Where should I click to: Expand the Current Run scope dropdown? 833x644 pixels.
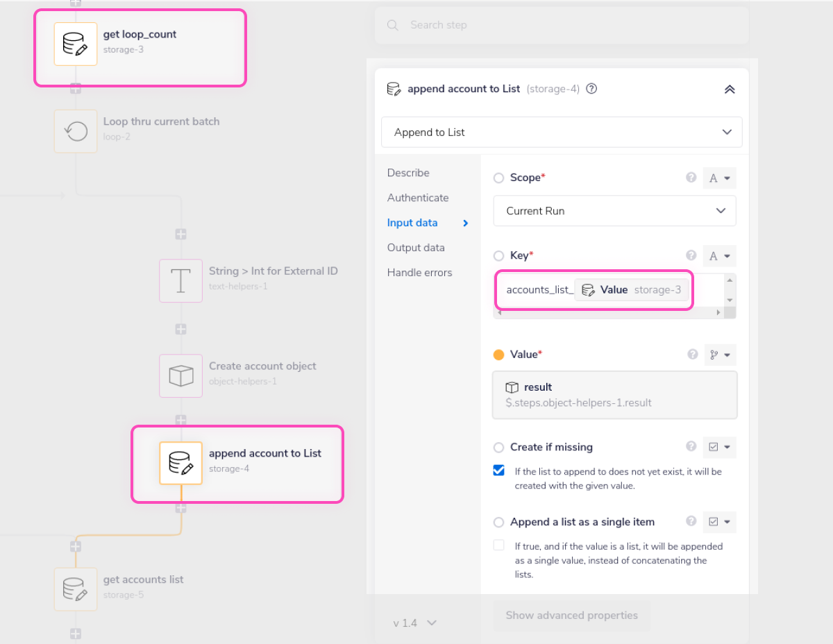pos(614,211)
